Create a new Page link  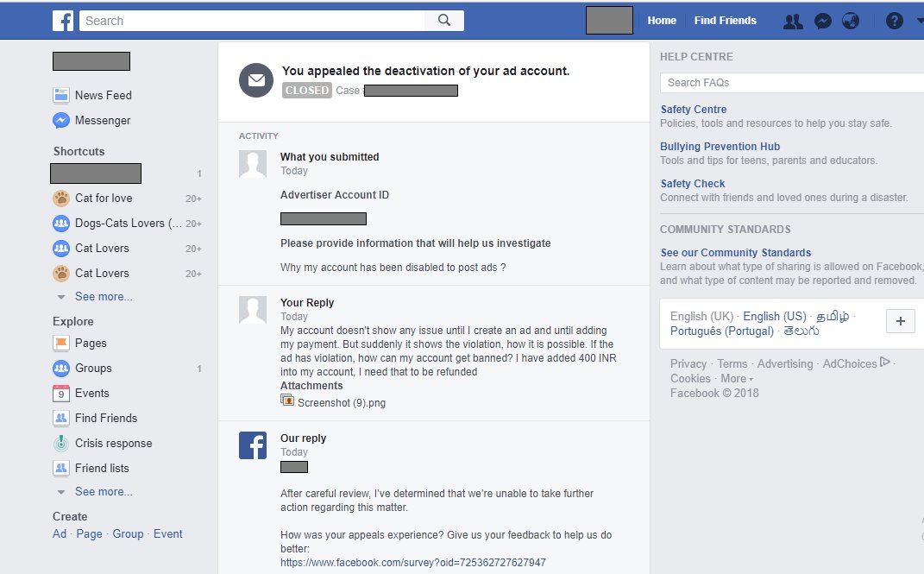point(89,533)
